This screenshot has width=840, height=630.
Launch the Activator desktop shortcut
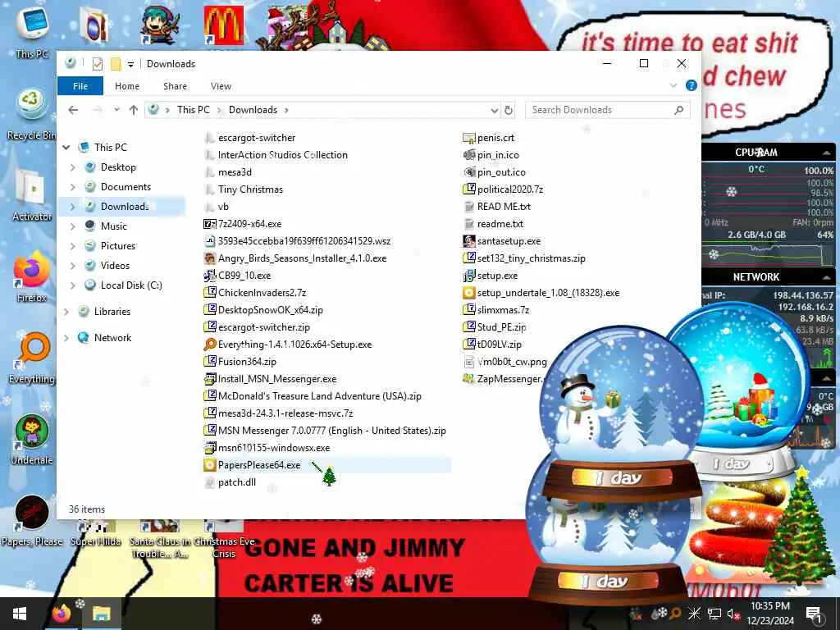(x=32, y=194)
